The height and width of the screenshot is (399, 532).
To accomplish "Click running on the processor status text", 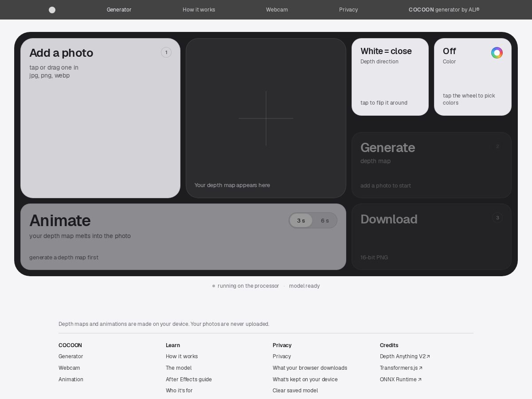I will point(248,286).
